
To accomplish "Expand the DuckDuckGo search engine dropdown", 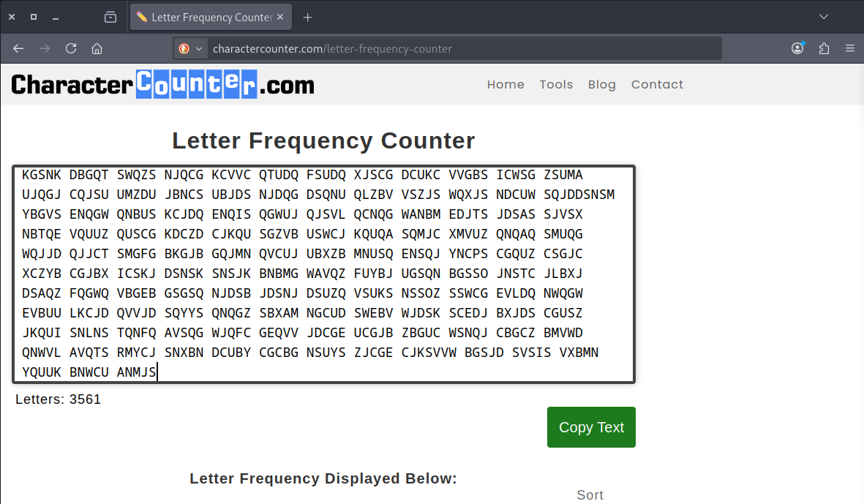I will pos(190,49).
